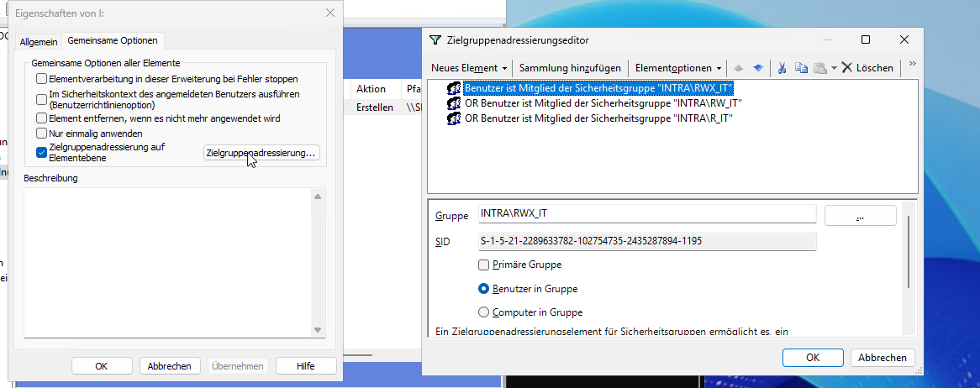Click the funnel icon in editor title bar
The image size is (980, 388).
coord(435,39)
